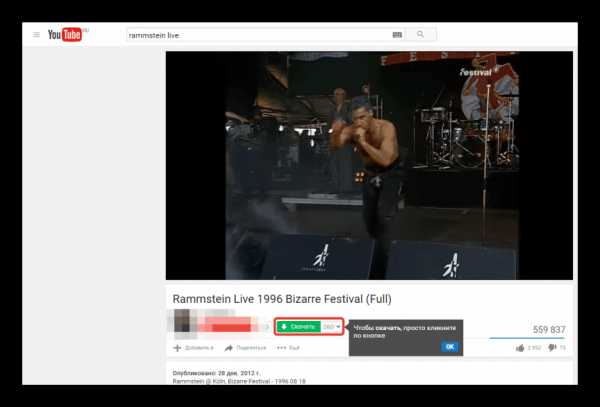Click the Опубликовано publish date line
600x407 pixels.
click(x=217, y=373)
